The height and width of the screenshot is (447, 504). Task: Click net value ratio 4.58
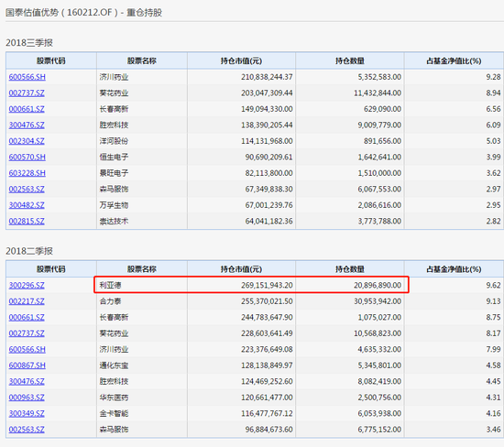(x=493, y=365)
